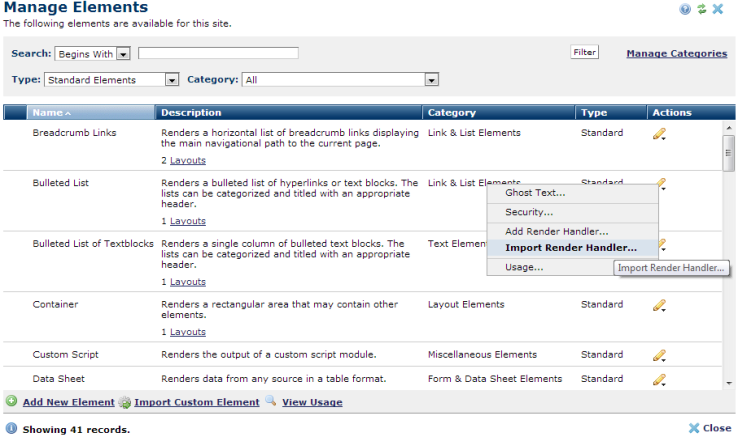Screen dimensions: 738x437
Task: Click the edit pencil for Data Sheet
Action: point(659,380)
